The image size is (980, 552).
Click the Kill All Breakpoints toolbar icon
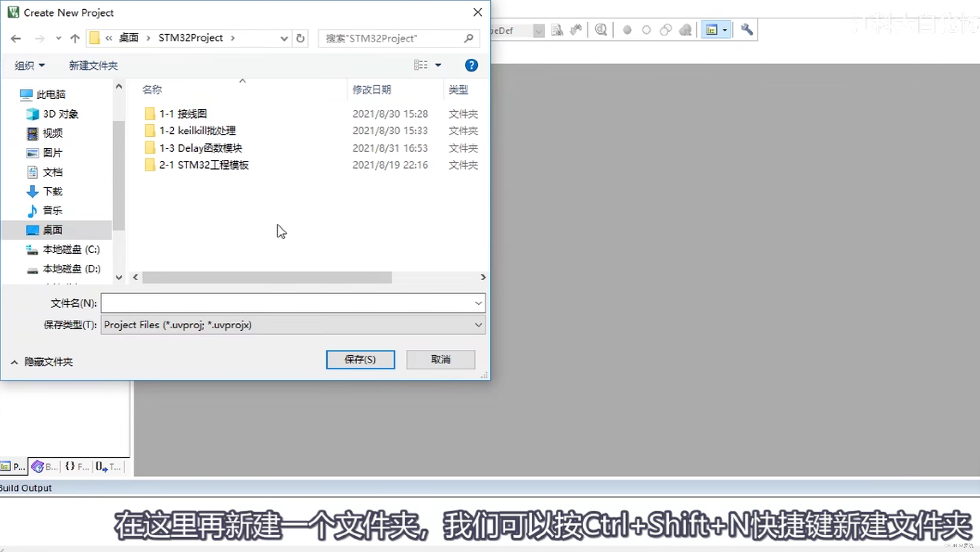click(x=685, y=30)
